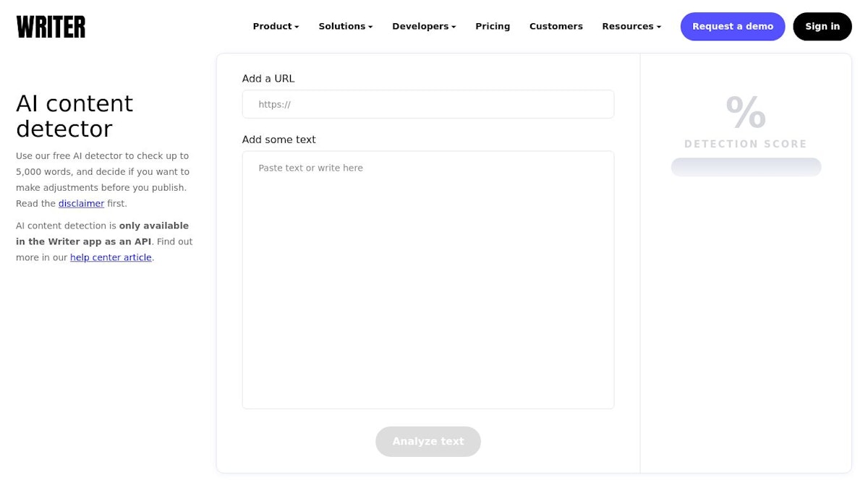Click the Sign in button

822,26
